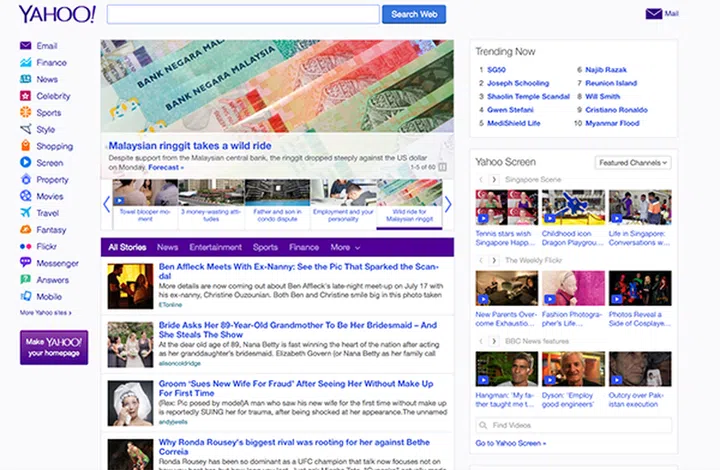This screenshot has height=470, width=720.
Task: Expand the Featured Channels dropdown
Action: click(x=633, y=162)
